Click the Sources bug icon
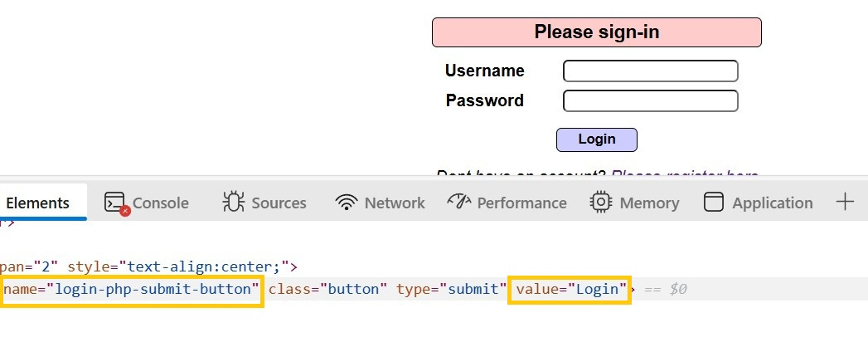The height and width of the screenshot is (347, 868). click(x=233, y=203)
